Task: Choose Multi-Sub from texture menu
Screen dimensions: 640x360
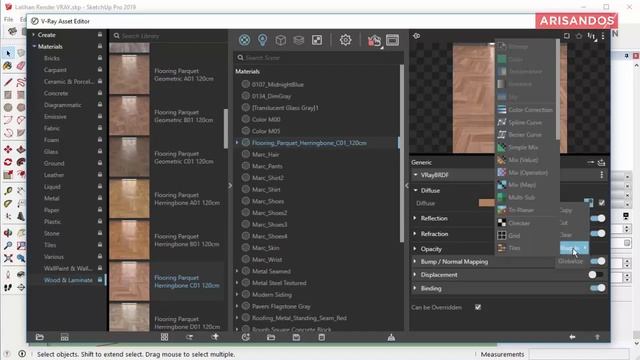Action: (525, 198)
